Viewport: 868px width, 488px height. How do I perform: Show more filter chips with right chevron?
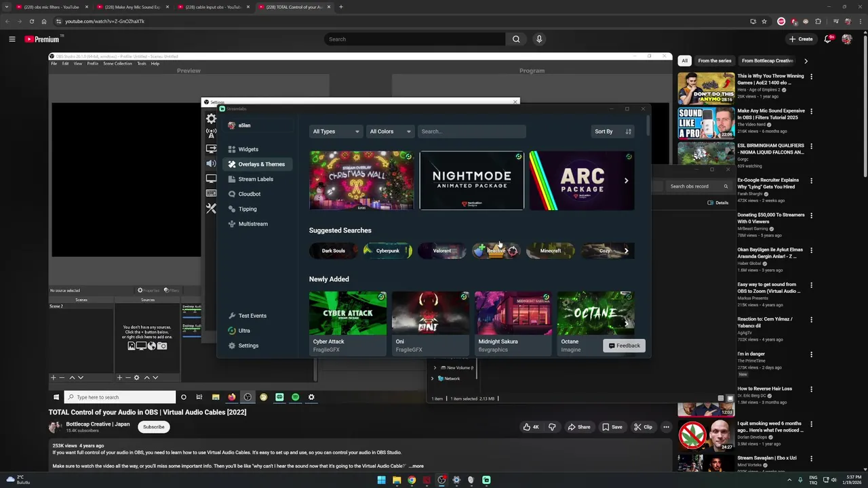pyautogui.click(x=806, y=60)
